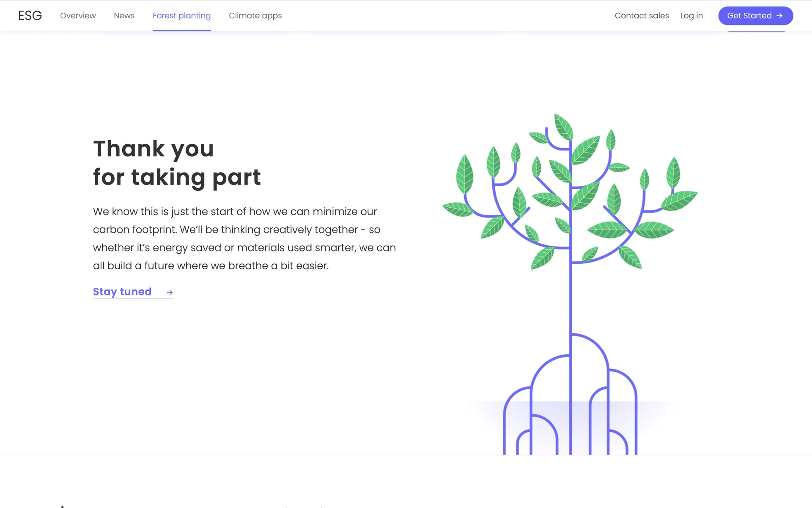Click the 'Thank you for taking part' heading
This screenshot has width=812, height=508.
(177, 163)
